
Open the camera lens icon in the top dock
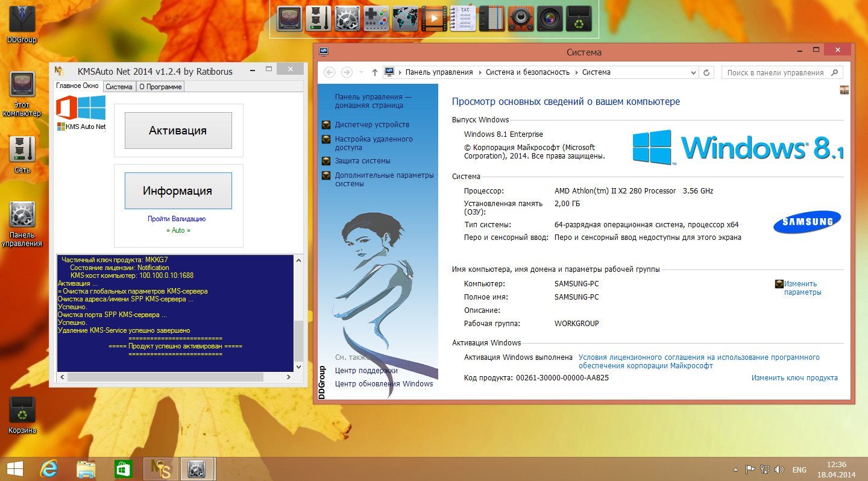[x=550, y=19]
